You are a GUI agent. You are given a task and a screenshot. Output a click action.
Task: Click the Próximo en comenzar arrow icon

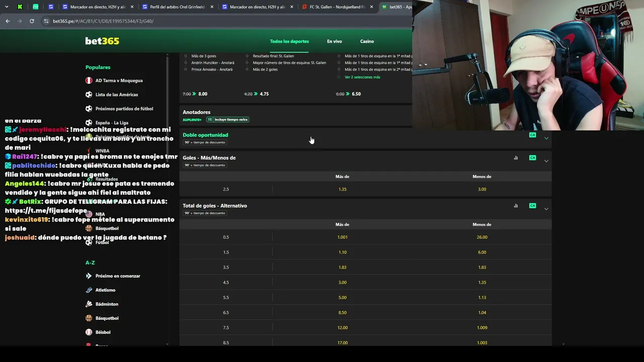coord(89,276)
